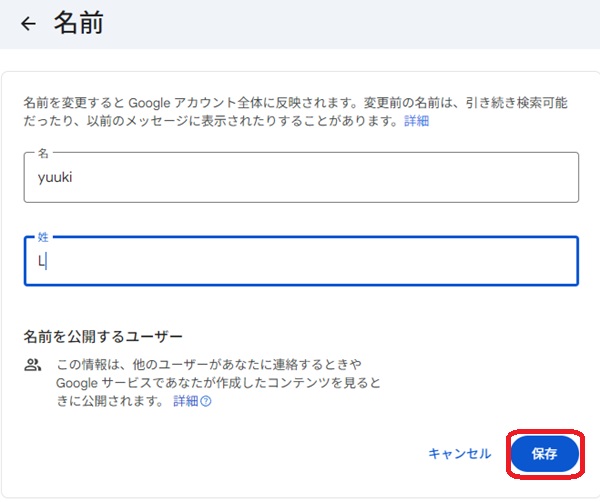Click inside the 姓 input field
Screen dimensions: 600x502
300,261
